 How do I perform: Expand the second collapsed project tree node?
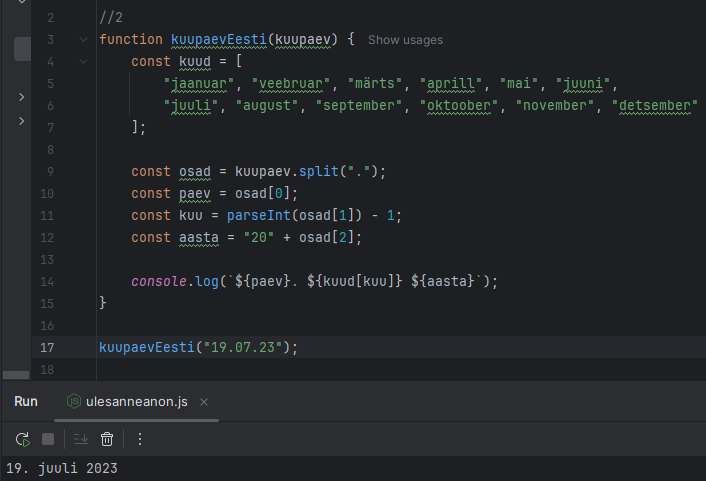pyautogui.click(x=22, y=121)
